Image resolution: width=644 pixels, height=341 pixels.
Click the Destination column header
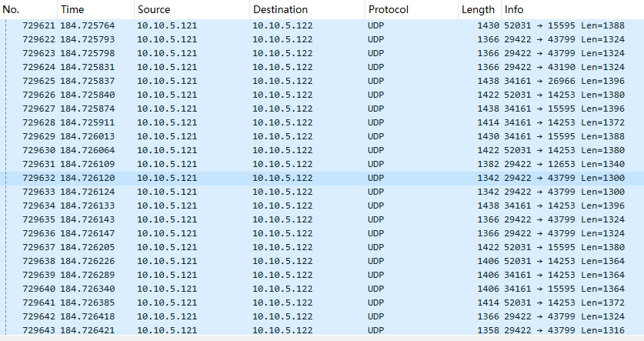(280, 10)
